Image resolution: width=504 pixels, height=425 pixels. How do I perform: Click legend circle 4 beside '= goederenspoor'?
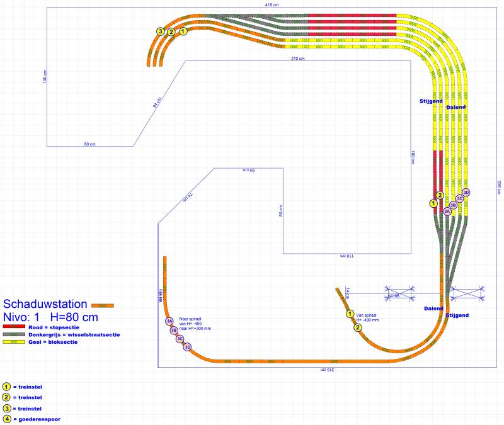coord(6,419)
